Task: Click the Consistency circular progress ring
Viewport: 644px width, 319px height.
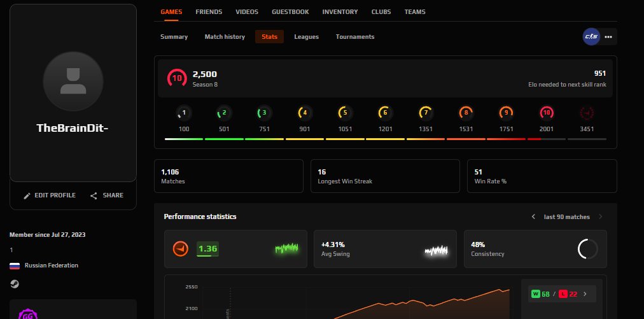Action: 588,249
